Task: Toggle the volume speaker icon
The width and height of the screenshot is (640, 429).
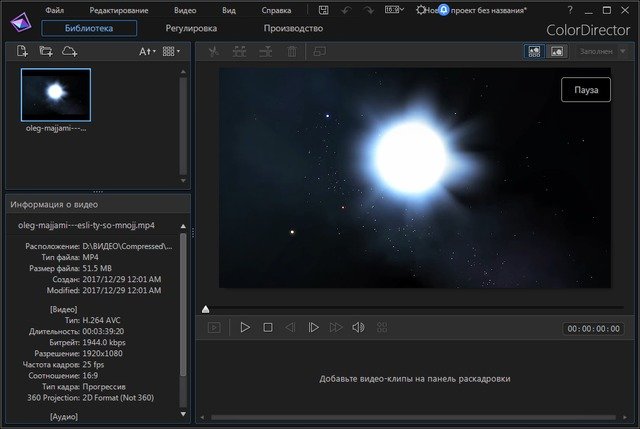Action: point(358,327)
